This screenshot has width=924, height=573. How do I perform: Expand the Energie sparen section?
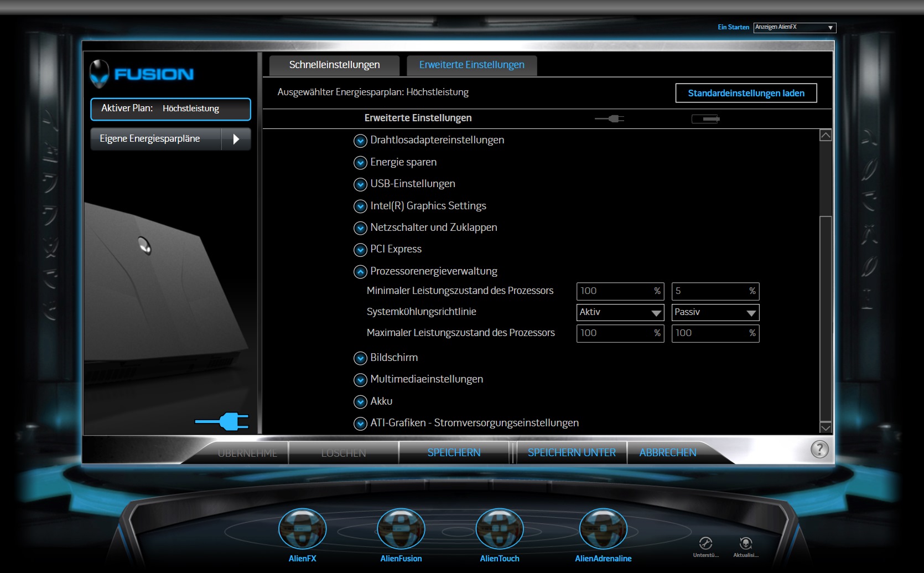(x=360, y=163)
